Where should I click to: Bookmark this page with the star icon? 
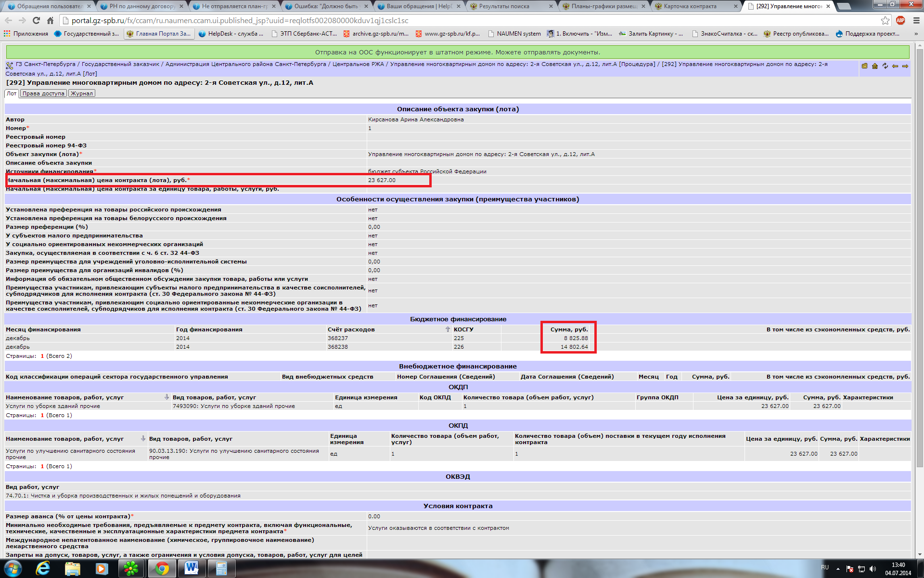[885, 20]
